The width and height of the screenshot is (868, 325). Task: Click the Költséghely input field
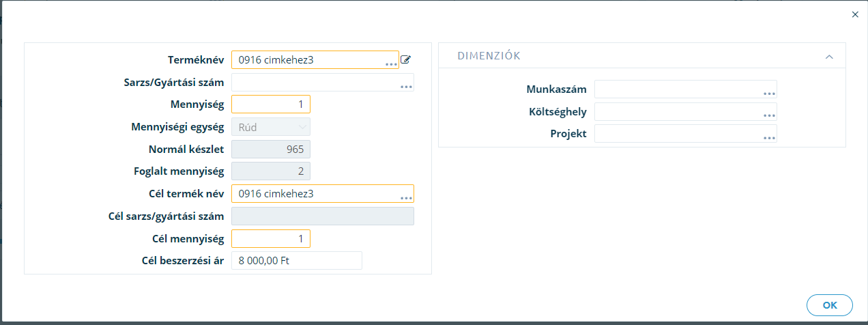[686, 111]
